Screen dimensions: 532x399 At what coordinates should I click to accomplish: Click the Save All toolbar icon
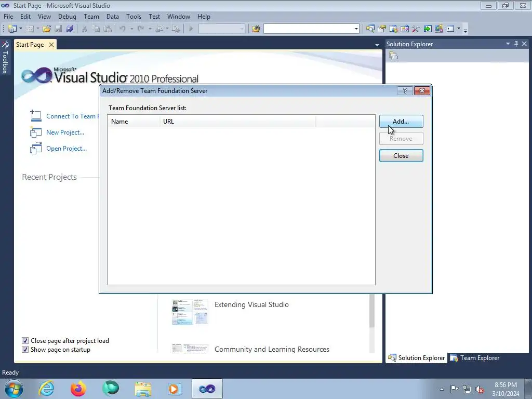(70, 29)
